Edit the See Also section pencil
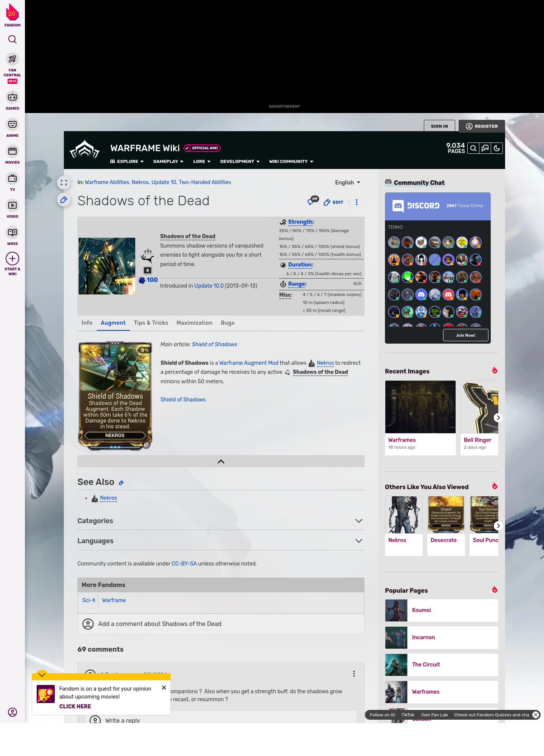 click(x=121, y=483)
